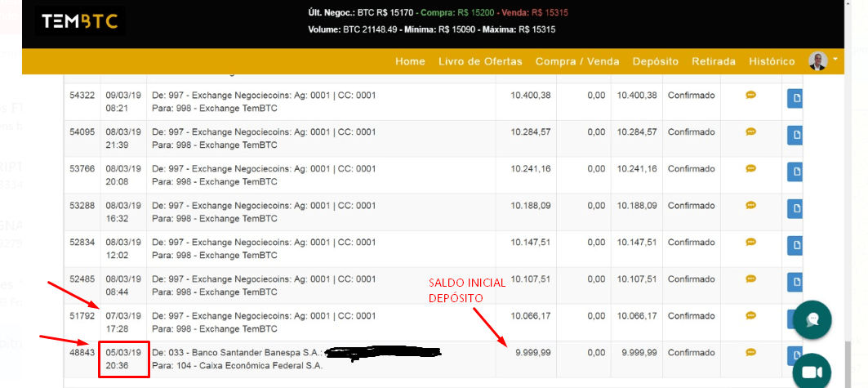Open comment icon for transaction 53766
This screenshot has height=388, width=868.
750,168
